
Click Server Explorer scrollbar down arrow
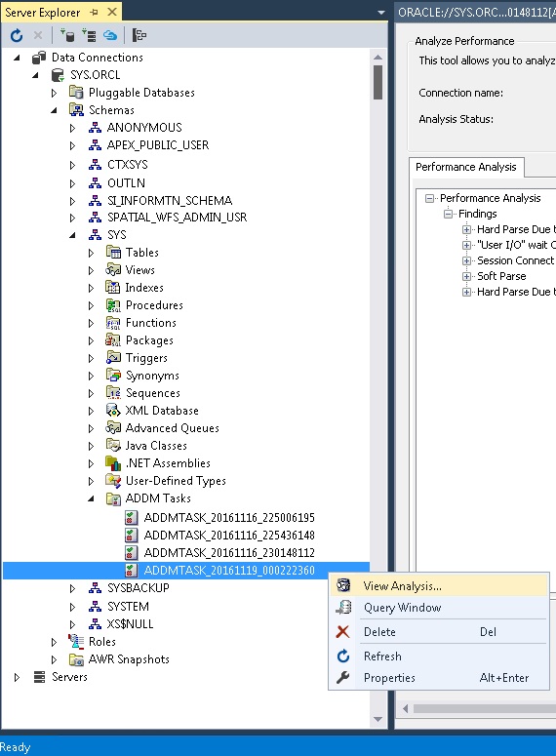[378, 719]
